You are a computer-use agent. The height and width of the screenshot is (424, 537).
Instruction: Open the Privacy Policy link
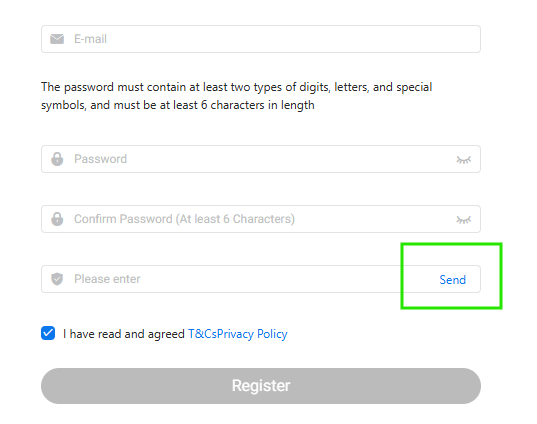[252, 334]
